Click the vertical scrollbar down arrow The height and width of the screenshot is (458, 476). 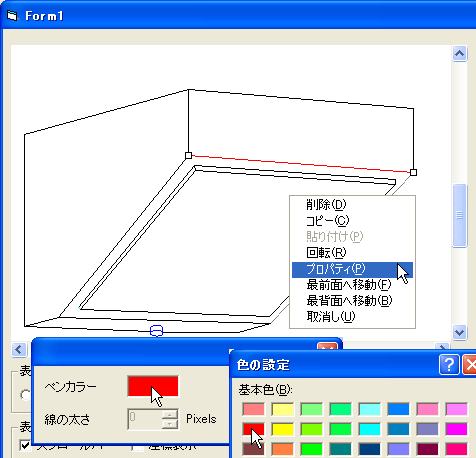459,332
